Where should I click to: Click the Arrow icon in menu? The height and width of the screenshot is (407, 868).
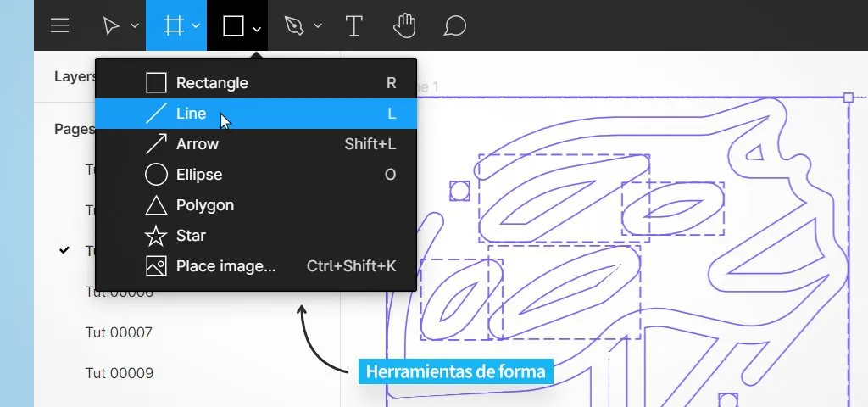156,144
